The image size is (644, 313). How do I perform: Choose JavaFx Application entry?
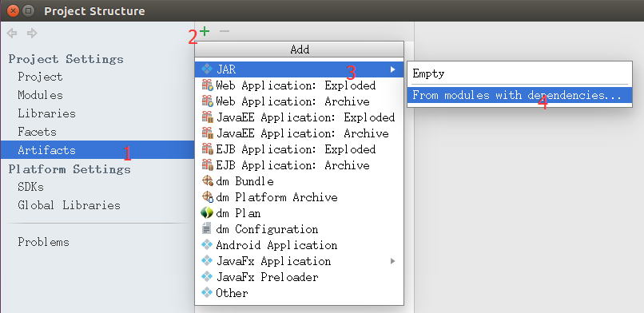click(x=299, y=261)
